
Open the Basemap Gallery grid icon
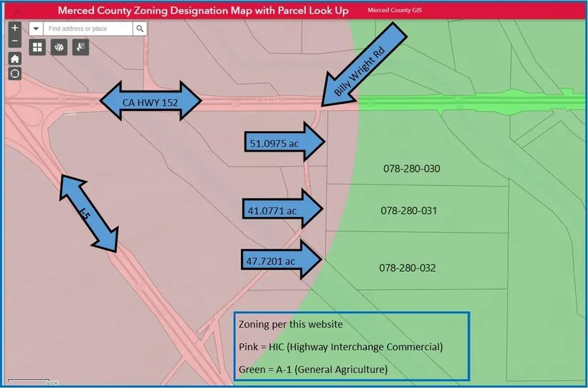tap(37, 47)
